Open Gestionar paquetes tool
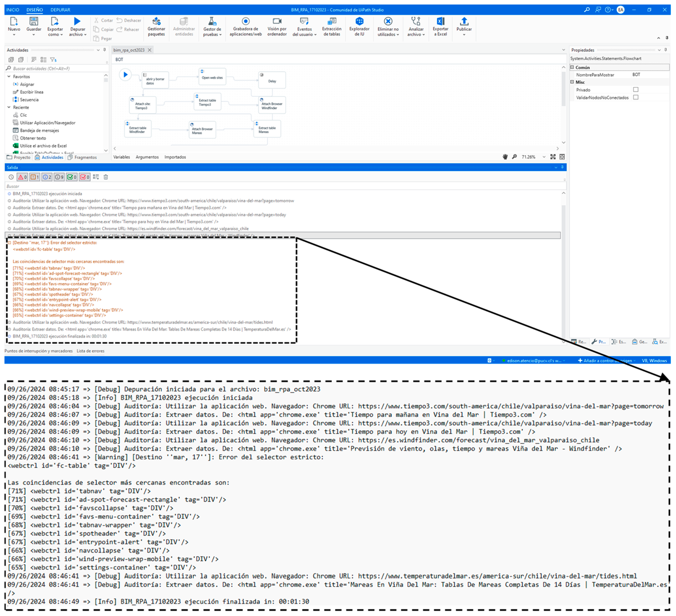Viewport: 676px width, 616px height. pos(156,22)
